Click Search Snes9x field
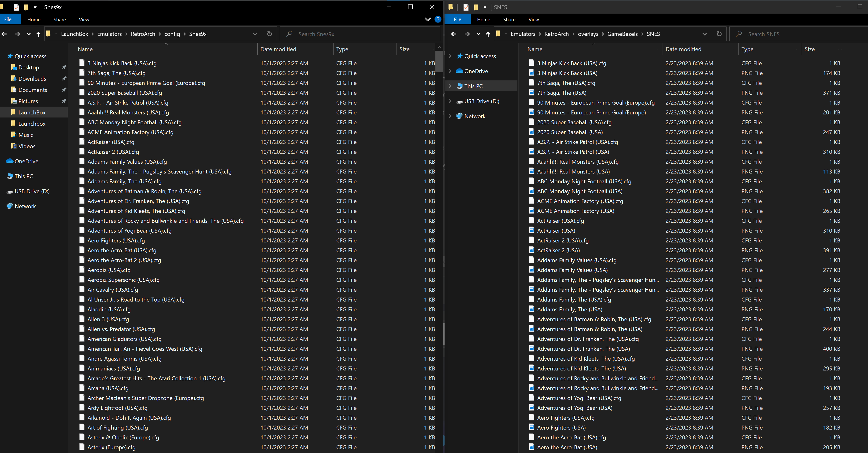Viewport: 868px width, 453px height. click(x=360, y=34)
